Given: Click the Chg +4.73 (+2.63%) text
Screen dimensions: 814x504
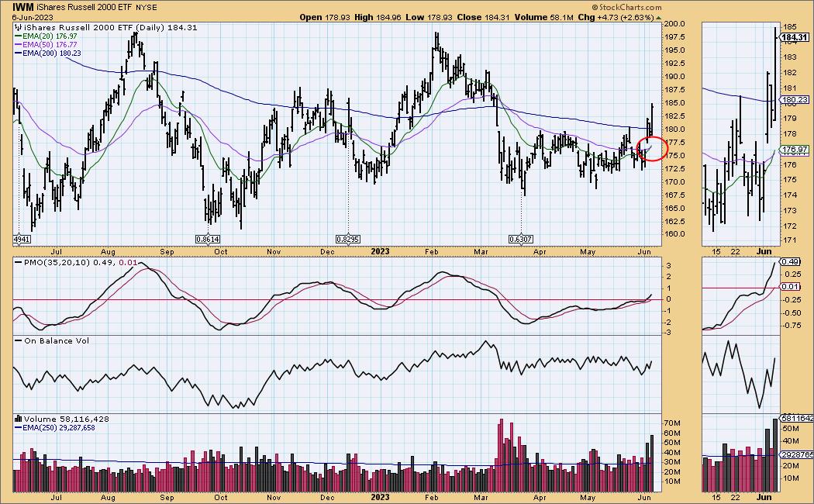Looking at the screenshot, I should click(x=616, y=17).
